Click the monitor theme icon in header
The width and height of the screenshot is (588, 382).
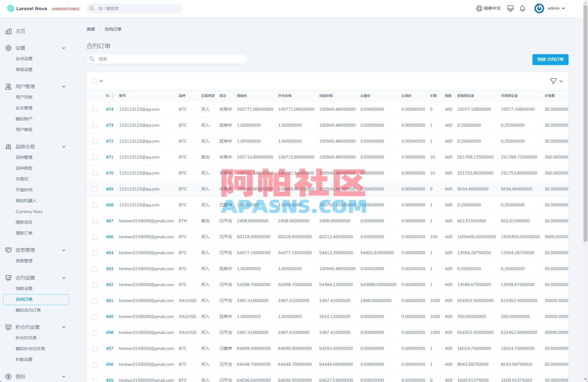click(x=510, y=8)
